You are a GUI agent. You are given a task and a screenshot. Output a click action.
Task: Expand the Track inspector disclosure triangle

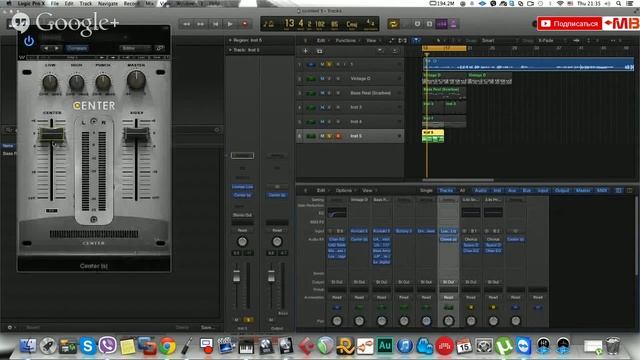pyautogui.click(x=230, y=50)
